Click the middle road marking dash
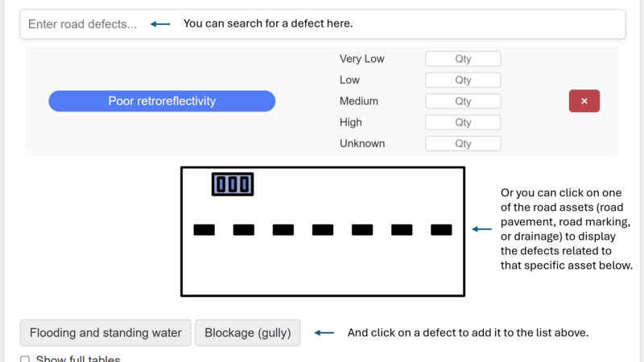The image size is (644, 362). 323,230
